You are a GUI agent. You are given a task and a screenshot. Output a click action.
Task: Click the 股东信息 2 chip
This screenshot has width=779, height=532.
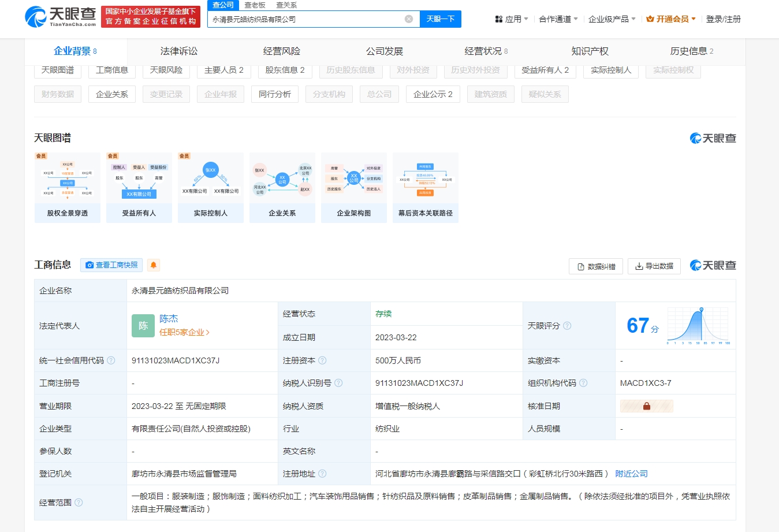click(x=285, y=70)
